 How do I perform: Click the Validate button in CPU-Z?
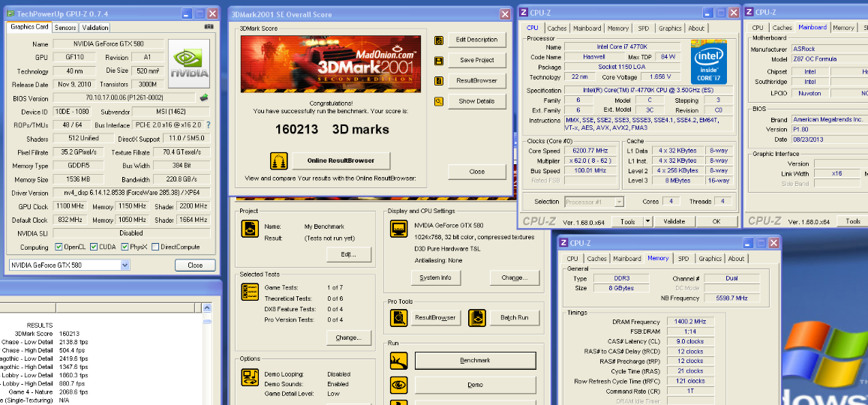pyautogui.click(x=674, y=222)
